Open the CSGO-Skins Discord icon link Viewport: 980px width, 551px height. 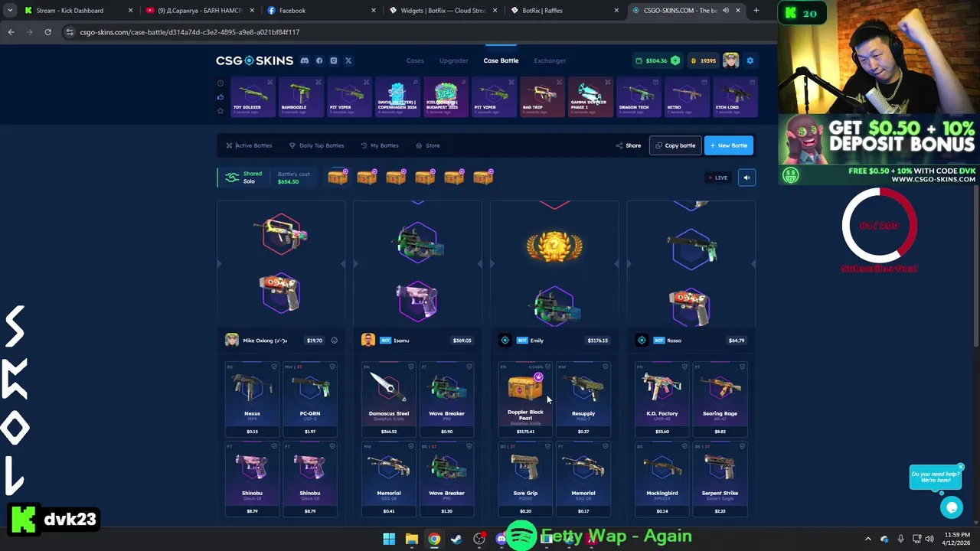[305, 60]
